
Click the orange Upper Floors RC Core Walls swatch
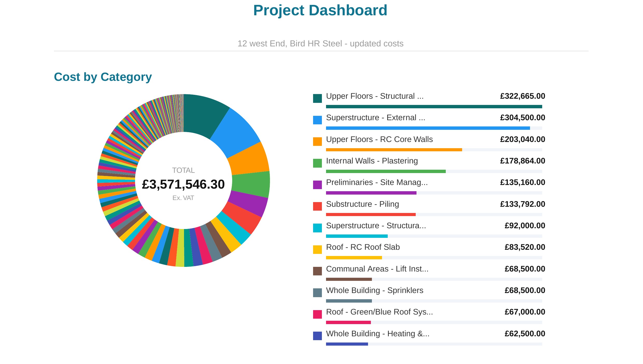317,141
